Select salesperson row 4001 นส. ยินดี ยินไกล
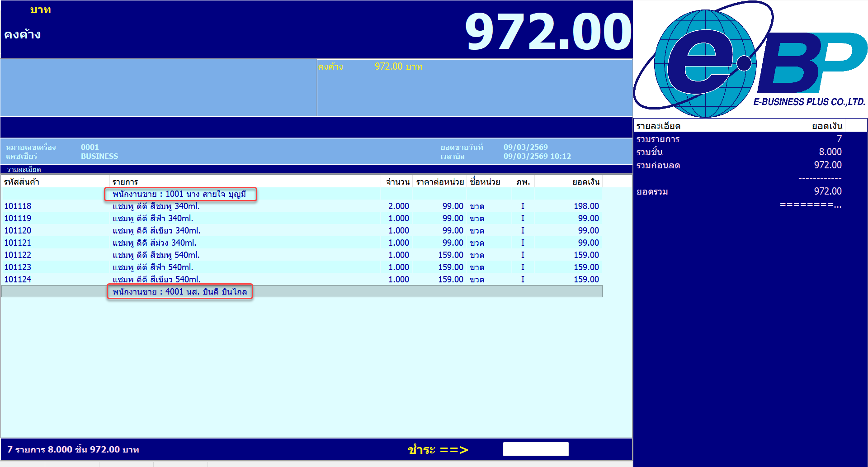Image resolution: width=868 pixels, height=467 pixels. pos(180,292)
